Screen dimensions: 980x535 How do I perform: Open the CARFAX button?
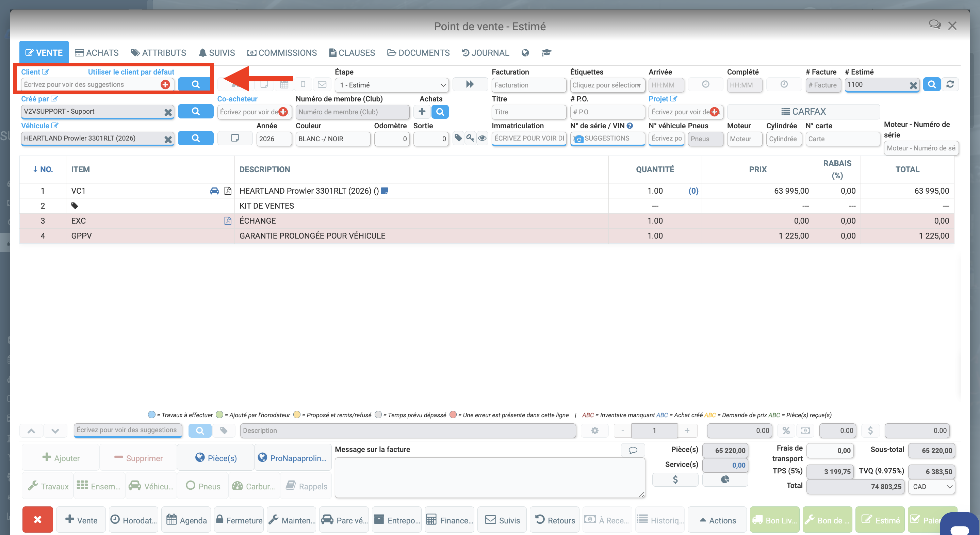(803, 112)
